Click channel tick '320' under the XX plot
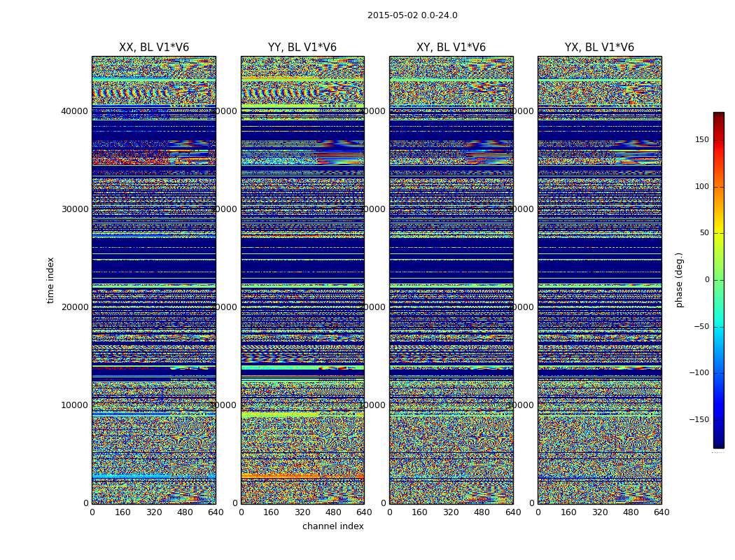 tap(154, 512)
